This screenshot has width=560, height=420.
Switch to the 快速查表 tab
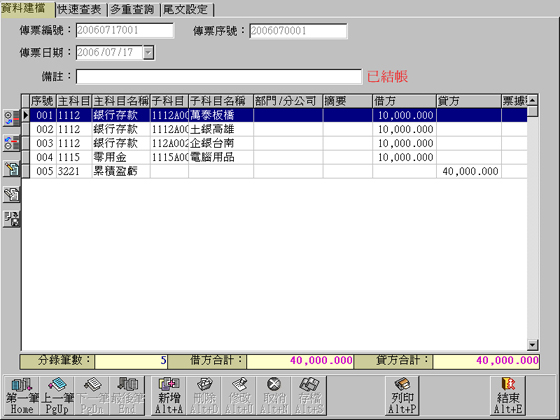tap(80, 10)
